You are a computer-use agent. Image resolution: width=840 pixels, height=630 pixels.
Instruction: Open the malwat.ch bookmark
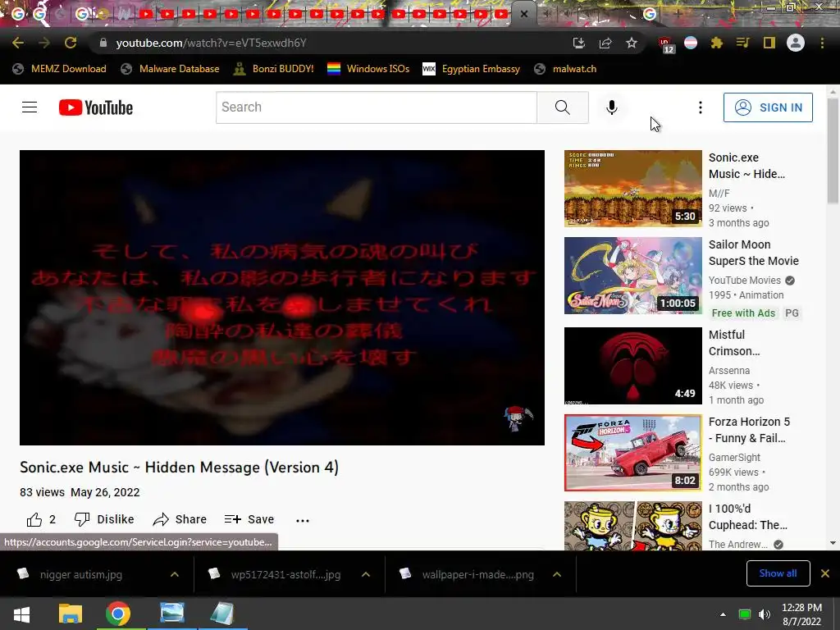(566, 69)
